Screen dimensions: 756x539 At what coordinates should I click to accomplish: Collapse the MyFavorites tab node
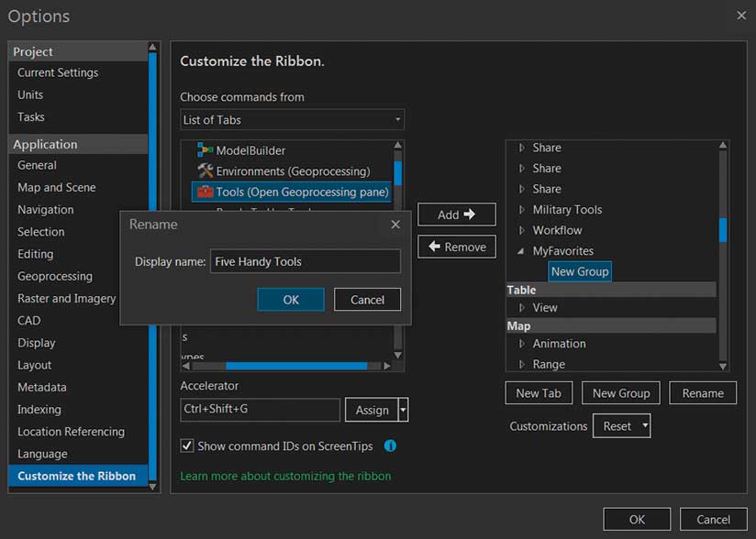(522, 251)
